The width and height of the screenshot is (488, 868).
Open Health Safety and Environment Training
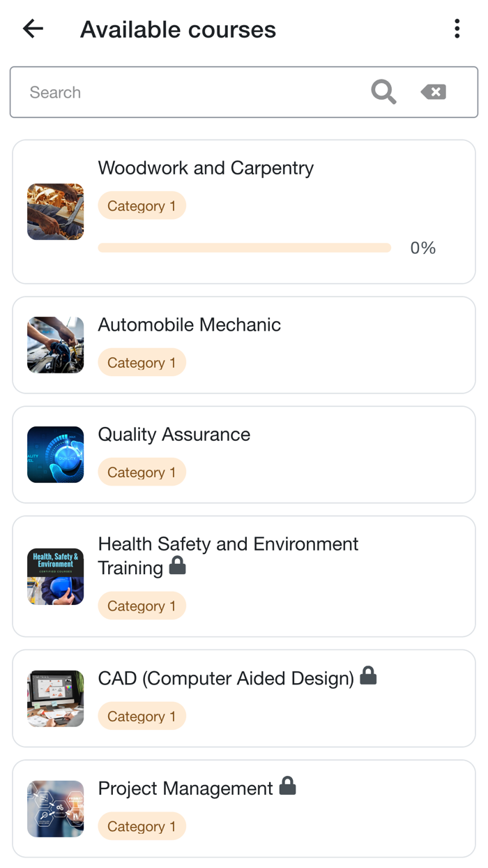228,545
